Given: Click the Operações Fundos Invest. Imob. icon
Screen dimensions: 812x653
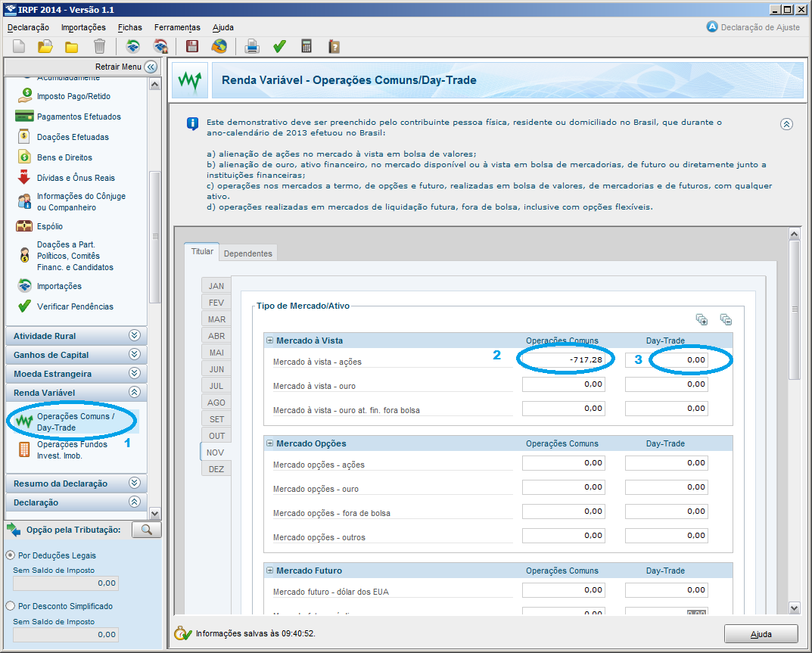Looking at the screenshot, I should [24, 449].
